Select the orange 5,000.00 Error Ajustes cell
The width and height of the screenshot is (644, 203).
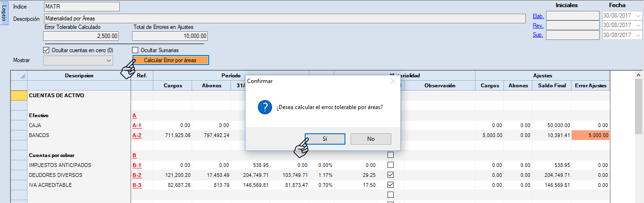[590, 135]
